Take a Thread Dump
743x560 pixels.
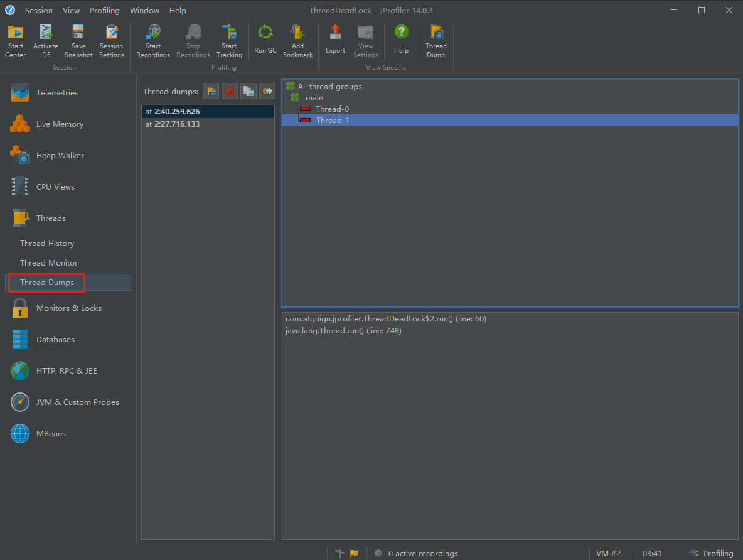[x=436, y=41]
